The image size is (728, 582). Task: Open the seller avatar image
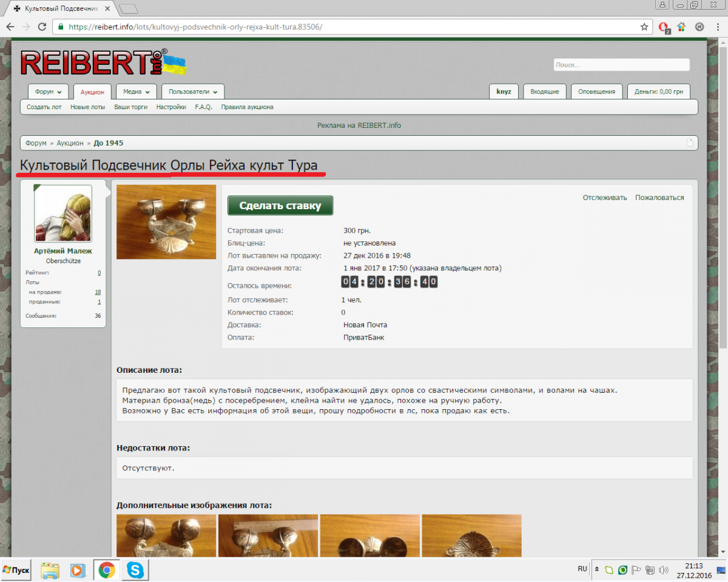(x=63, y=213)
